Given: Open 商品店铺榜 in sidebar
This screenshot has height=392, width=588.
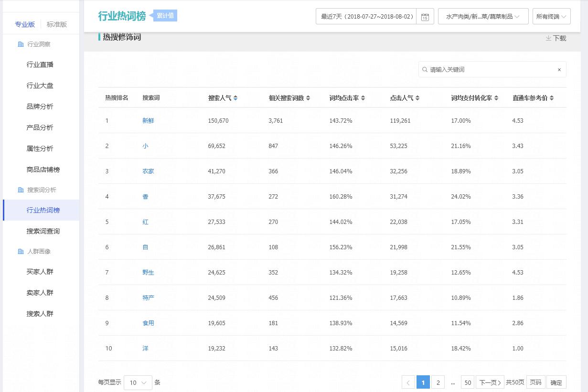Looking at the screenshot, I should (x=43, y=170).
